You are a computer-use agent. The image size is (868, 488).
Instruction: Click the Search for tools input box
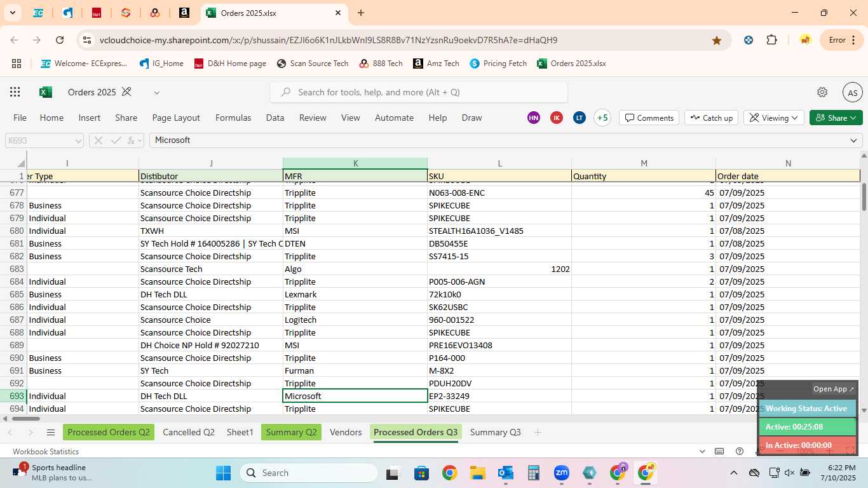[x=419, y=92]
